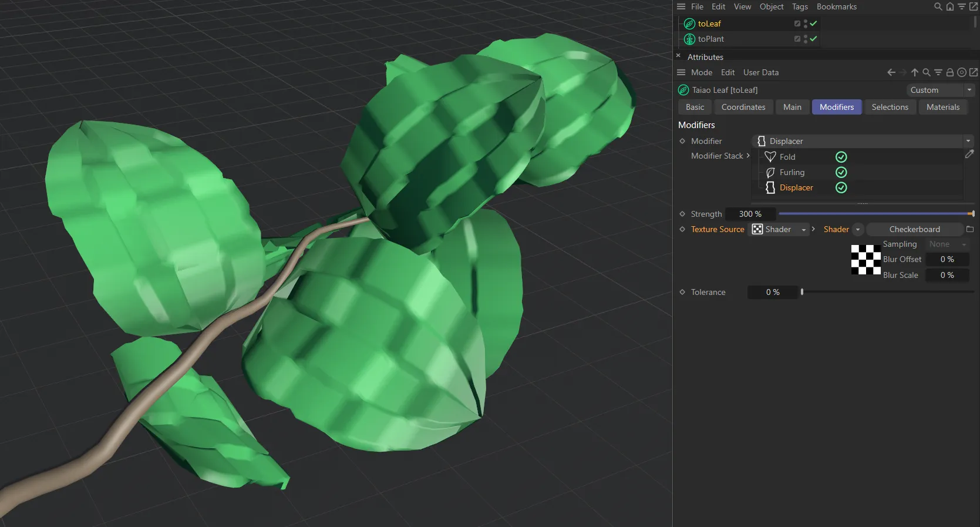The height and width of the screenshot is (527, 980).
Task: Toggle toPlant visibility dots
Action: point(806,39)
